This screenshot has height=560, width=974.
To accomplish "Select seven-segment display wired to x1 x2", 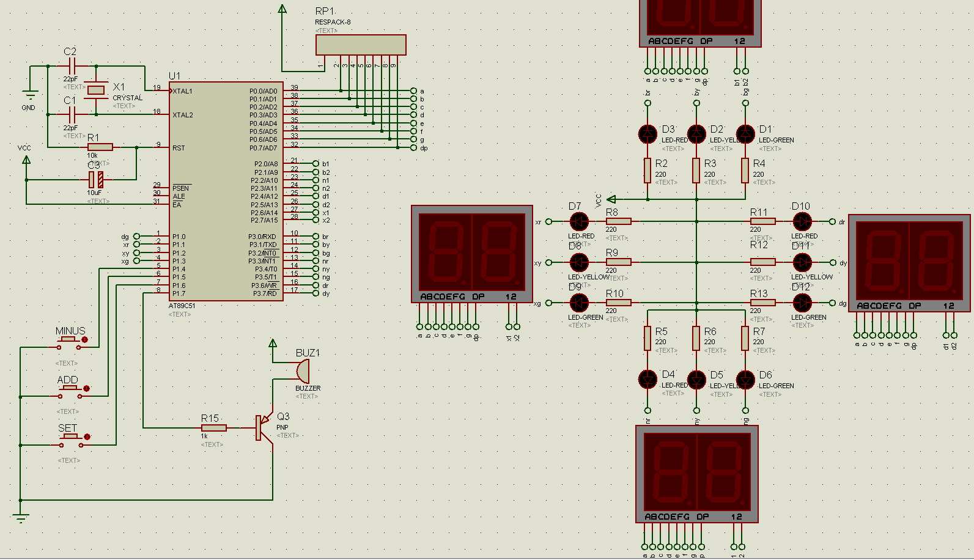I will (472, 254).
